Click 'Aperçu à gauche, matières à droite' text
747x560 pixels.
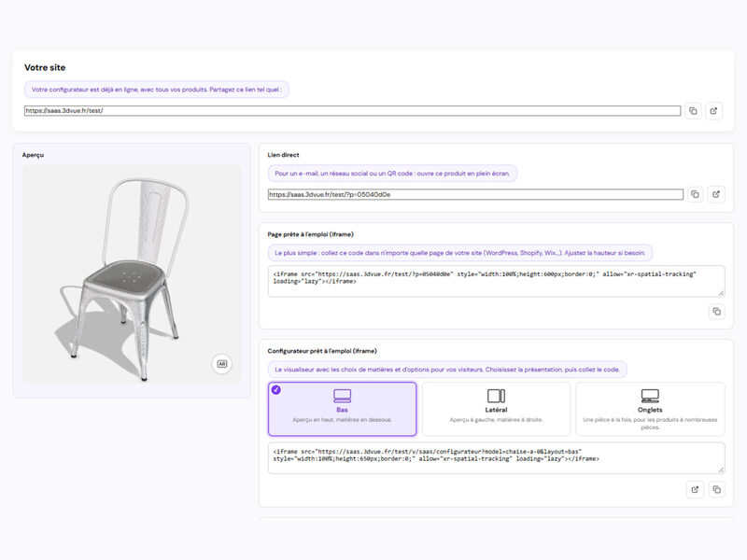coord(496,419)
